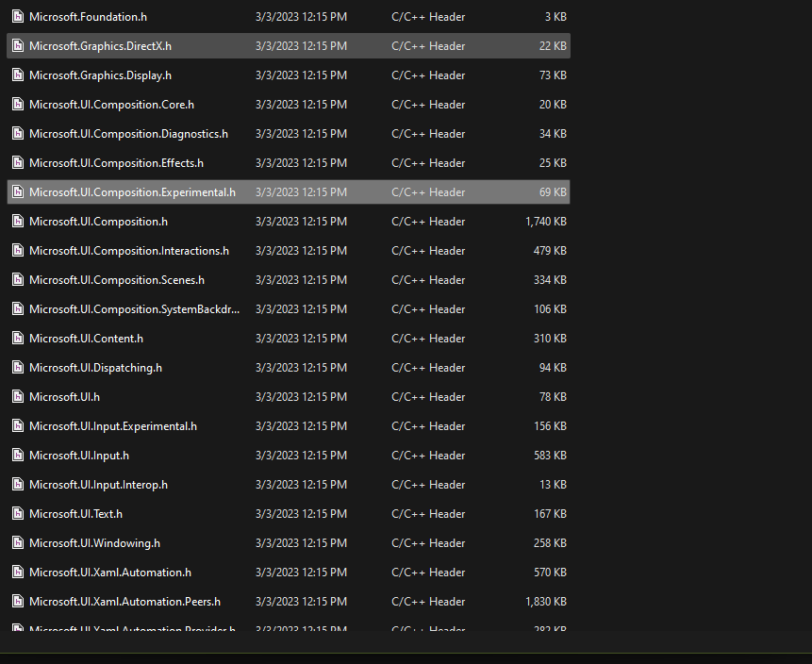Select the file name Microsoft.UI.h
The image size is (812, 664).
point(65,397)
